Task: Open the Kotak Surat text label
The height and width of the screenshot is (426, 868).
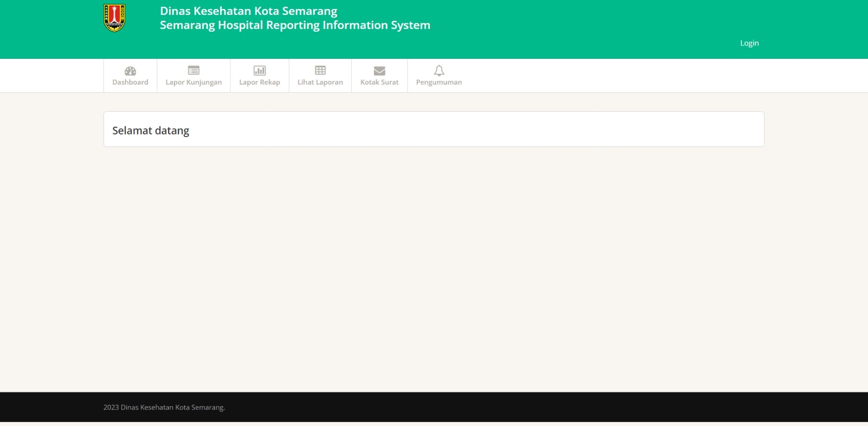Action: (x=379, y=82)
